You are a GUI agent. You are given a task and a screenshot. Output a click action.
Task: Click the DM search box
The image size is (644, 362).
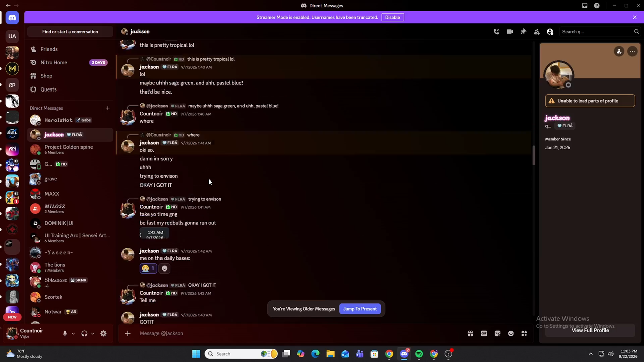tap(600, 32)
